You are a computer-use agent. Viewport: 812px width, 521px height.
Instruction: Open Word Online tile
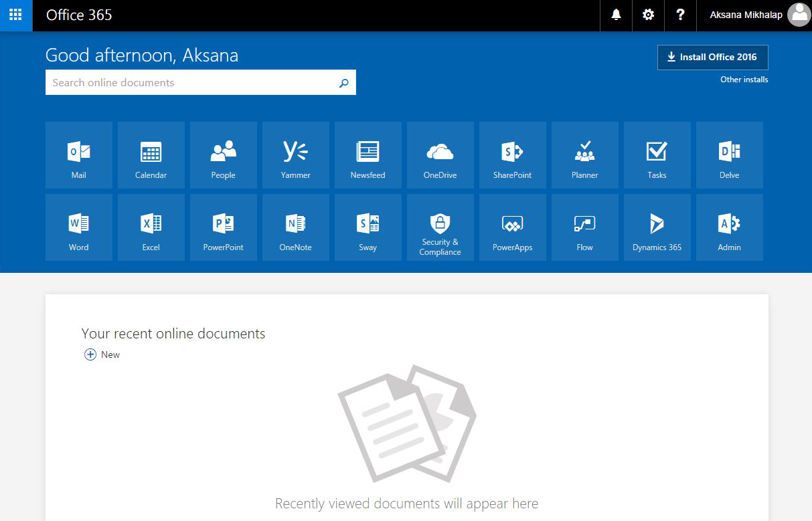tap(79, 227)
